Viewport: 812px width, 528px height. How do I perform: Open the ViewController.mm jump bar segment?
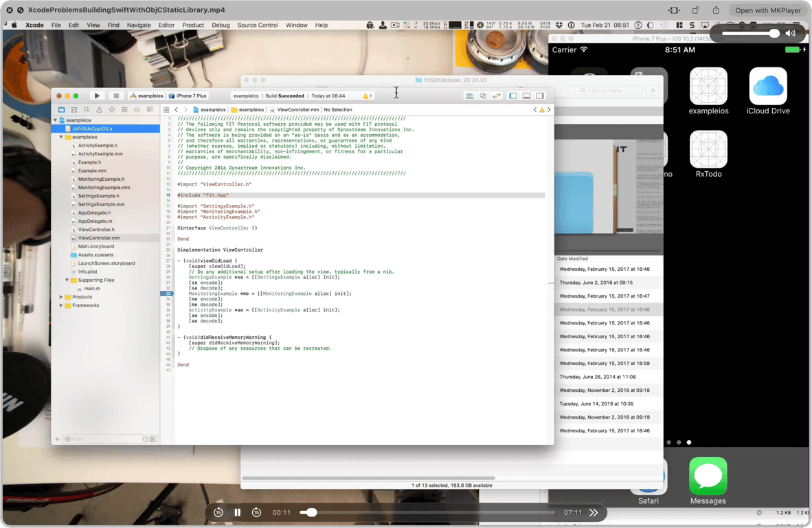click(x=293, y=110)
